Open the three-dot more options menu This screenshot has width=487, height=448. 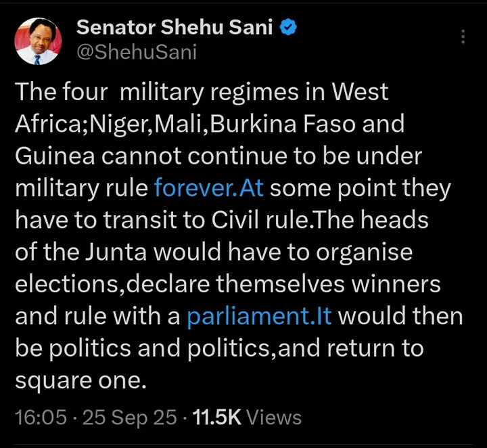pyautogui.click(x=463, y=38)
